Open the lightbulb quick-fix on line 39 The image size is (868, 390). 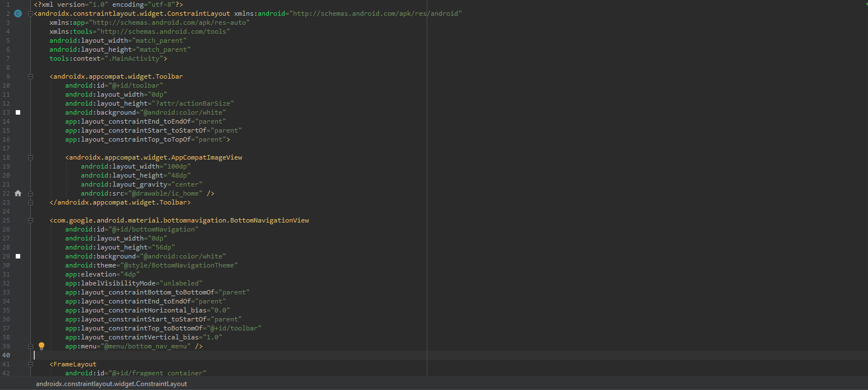[x=41, y=346]
